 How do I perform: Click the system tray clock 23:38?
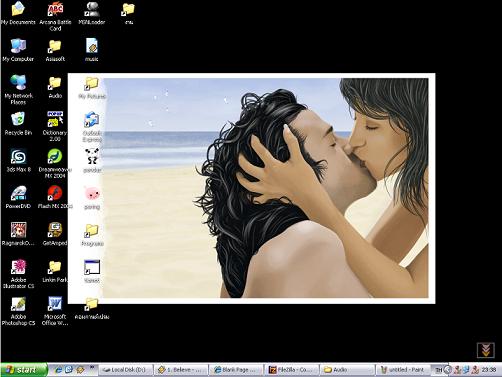coord(489,370)
